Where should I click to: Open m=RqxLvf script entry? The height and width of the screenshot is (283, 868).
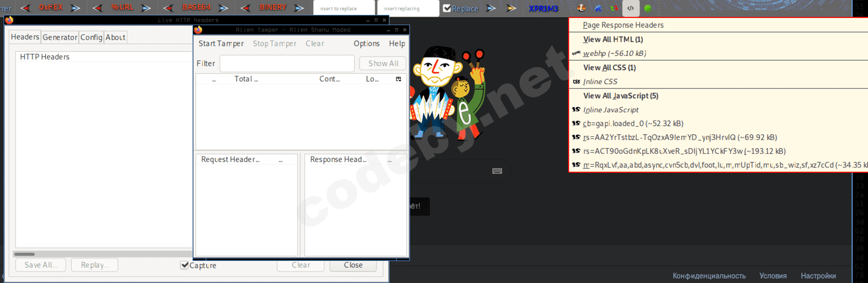[718, 165]
